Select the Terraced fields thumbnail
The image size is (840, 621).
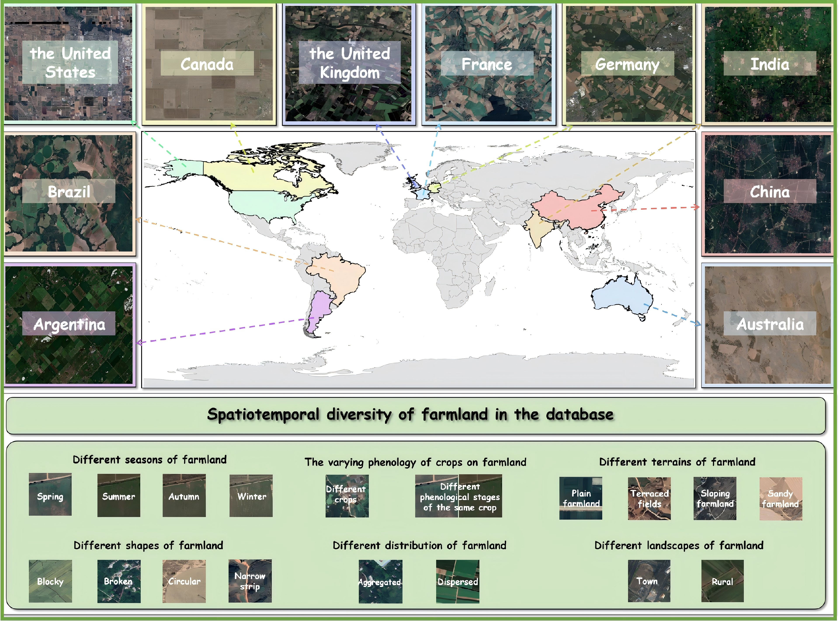[x=649, y=499]
